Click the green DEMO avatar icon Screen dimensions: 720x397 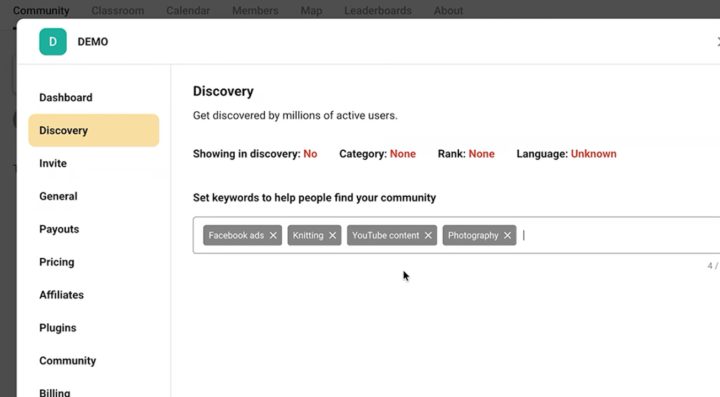click(x=53, y=42)
